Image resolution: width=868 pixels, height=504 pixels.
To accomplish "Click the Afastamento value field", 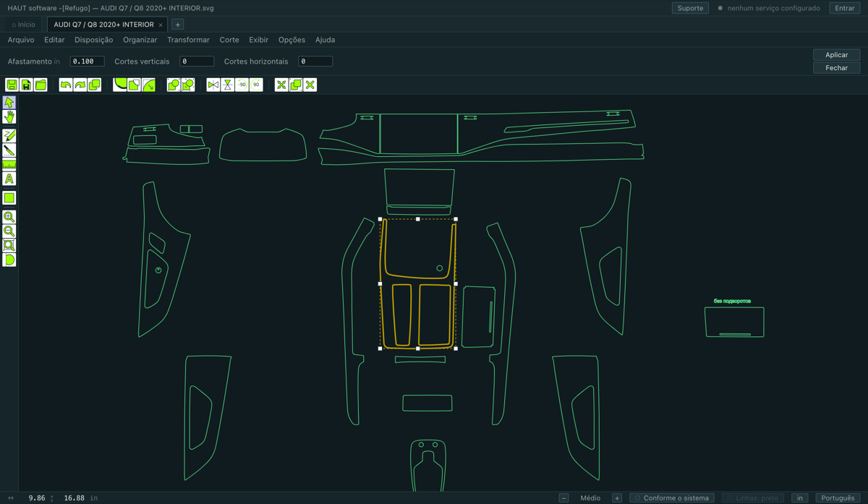I will tap(87, 61).
